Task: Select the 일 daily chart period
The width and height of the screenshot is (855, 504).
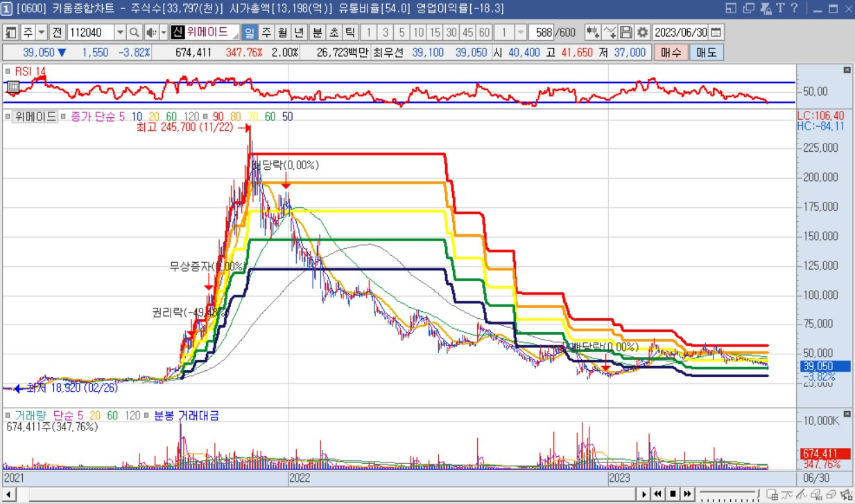Action: tap(250, 33)
